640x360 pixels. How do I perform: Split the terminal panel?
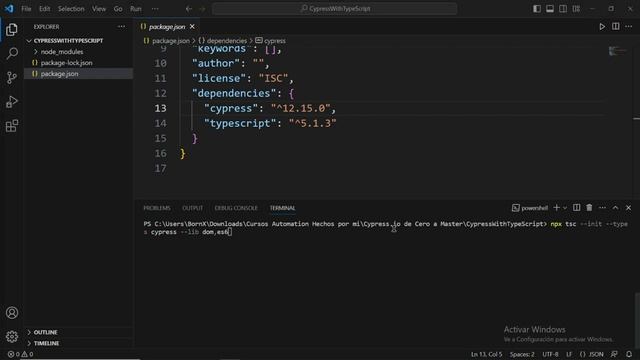pyautogui.click(x=576, y=208)
